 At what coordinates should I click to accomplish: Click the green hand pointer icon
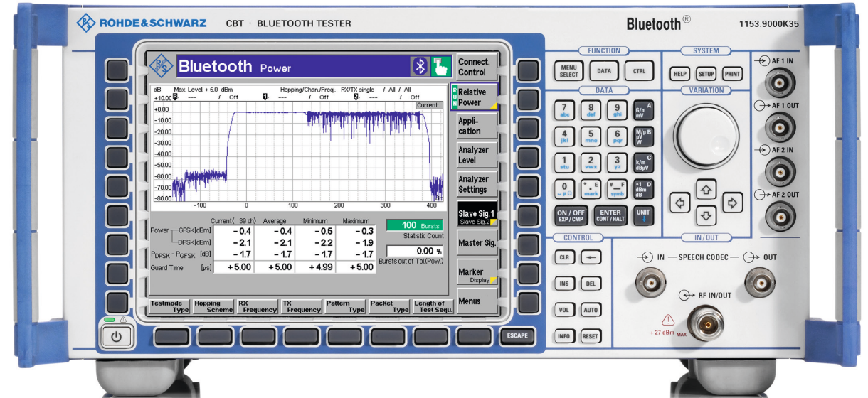coord(442,66)
